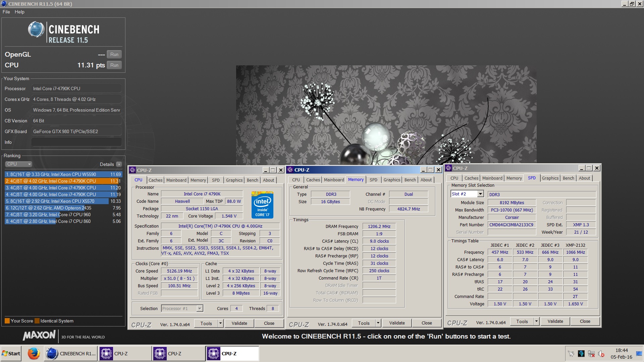Select SPD tab in Memory window
This screenshot has height=362, width=644.
coord(373,180)
